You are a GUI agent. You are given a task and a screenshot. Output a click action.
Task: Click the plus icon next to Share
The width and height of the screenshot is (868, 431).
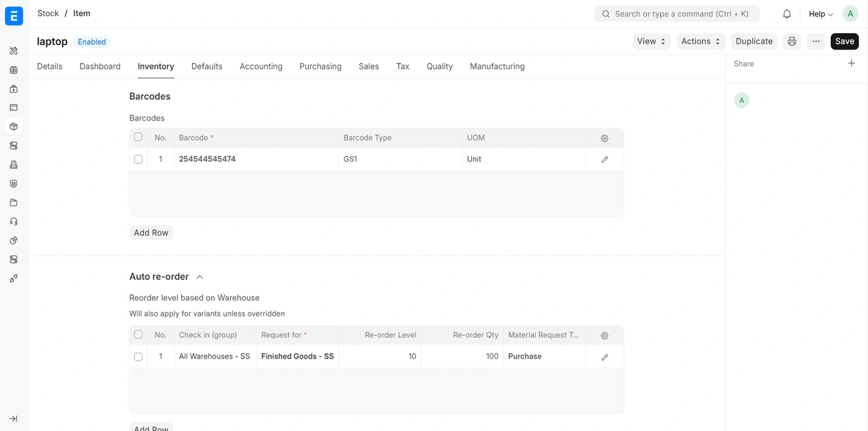click(851, 63)
